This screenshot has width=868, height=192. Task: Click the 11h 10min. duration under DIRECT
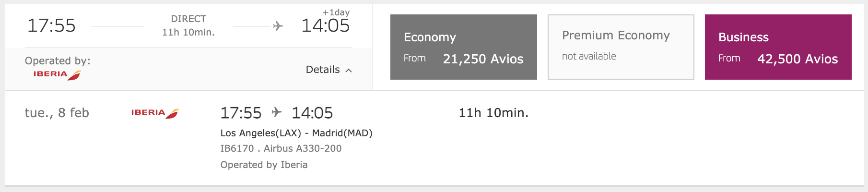click(x=188, y=32)
